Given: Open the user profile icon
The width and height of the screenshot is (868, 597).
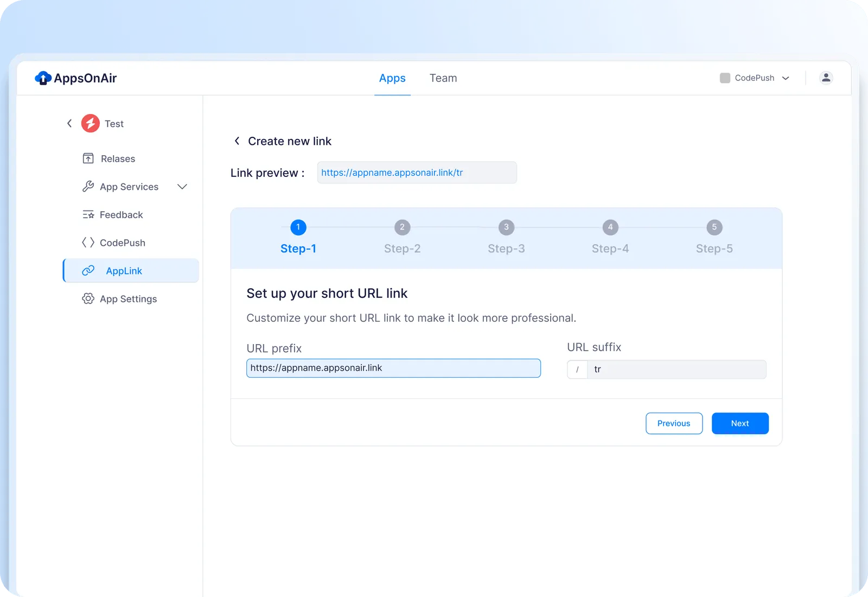Looking at the screenshot, I should (826, 78).
